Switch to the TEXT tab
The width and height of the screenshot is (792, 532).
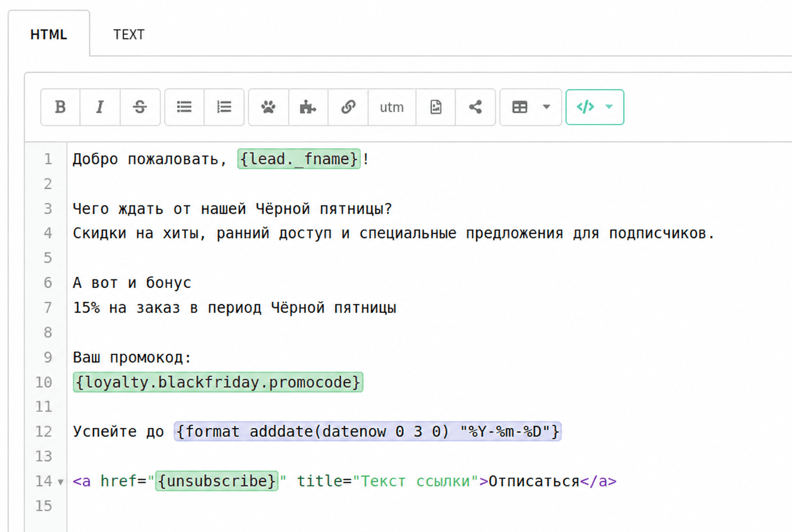pyautogui.click(x=129, y=35)
